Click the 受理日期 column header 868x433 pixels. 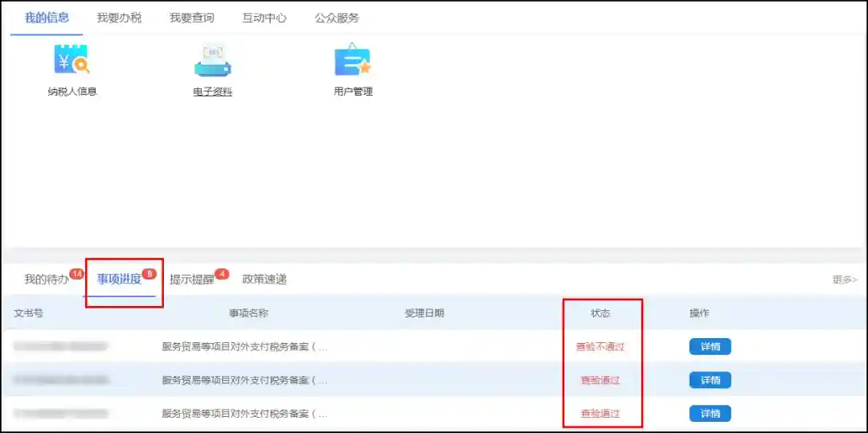pyautogui.click(x=424, y=313)
